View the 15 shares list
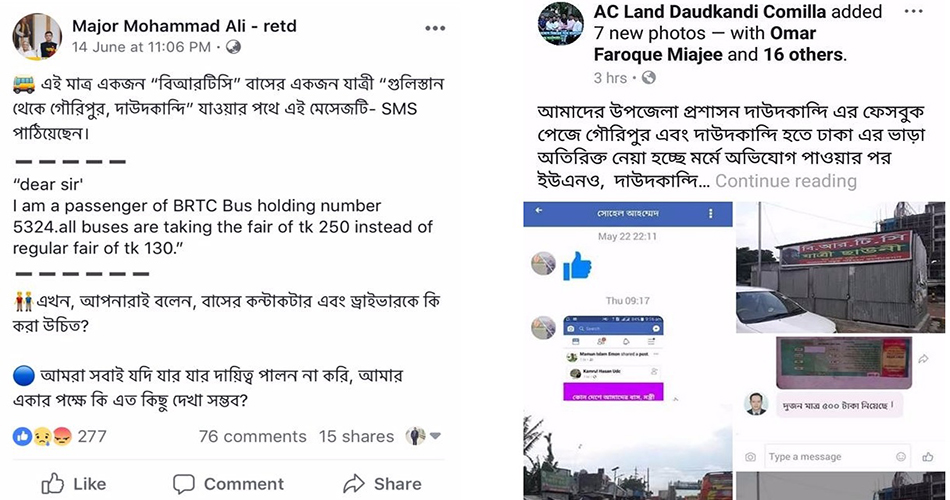Image resolution: width=950 pixels, height=500 pixels. point(356,436)
